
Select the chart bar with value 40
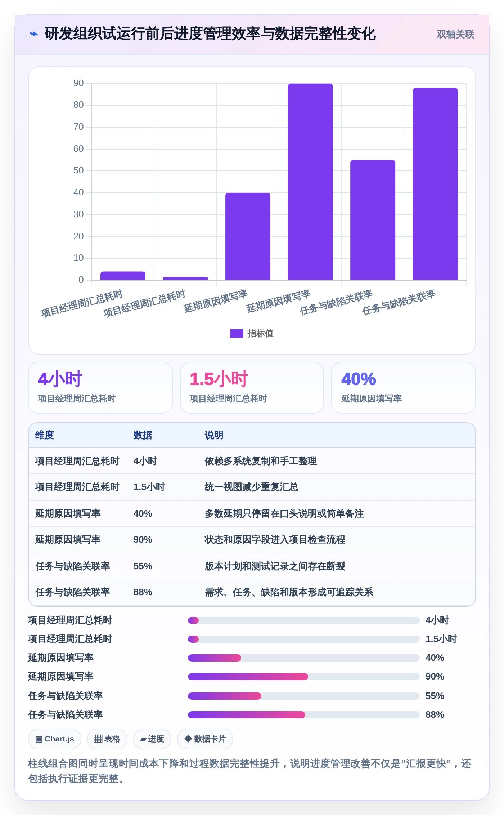(x=248, y=236)
